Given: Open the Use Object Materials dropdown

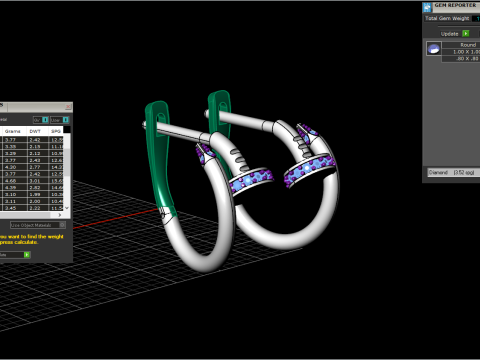Looking at the screenshot, I should [x=38, y=225].
